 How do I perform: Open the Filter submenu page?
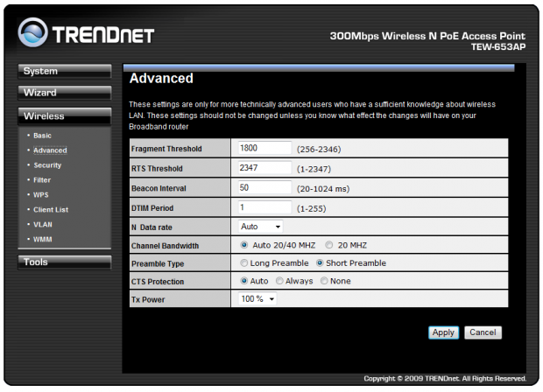coord(42,180)
